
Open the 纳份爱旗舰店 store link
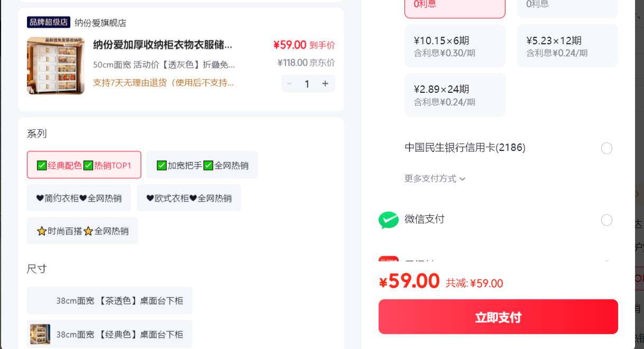pos(100,23)
